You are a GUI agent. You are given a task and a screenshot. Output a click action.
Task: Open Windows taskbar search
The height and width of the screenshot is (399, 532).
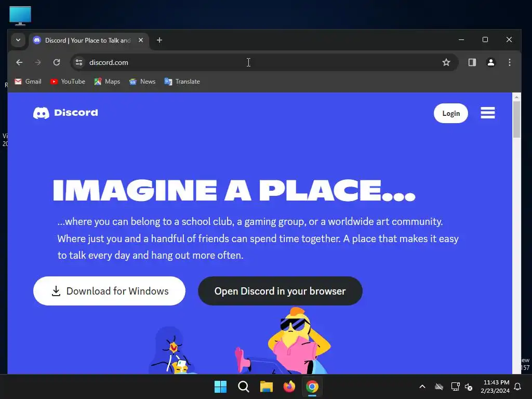coord(243,387)
